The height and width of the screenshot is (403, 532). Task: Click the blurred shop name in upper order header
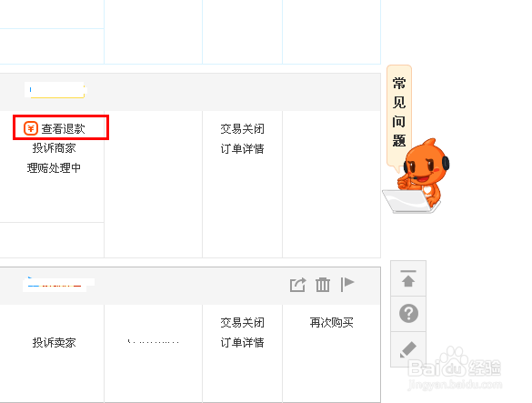[55, 90]
